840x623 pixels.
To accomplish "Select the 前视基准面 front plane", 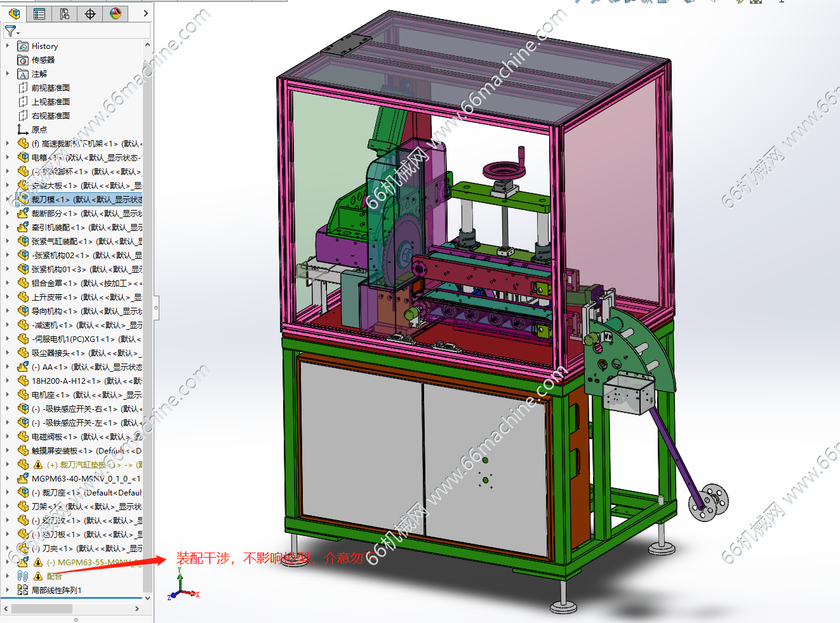I will (x=50, y=88).
